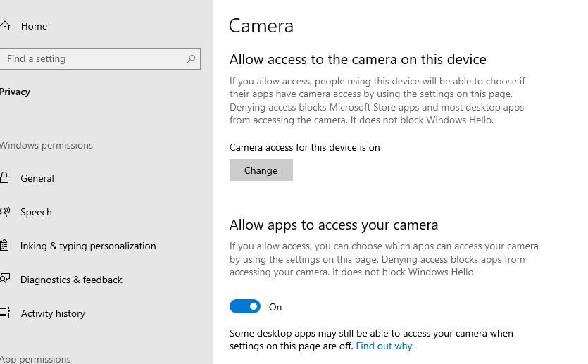The image size is (588, 364).
Task: Click 'Camera access for this device is on'
Action: (304, 147)
